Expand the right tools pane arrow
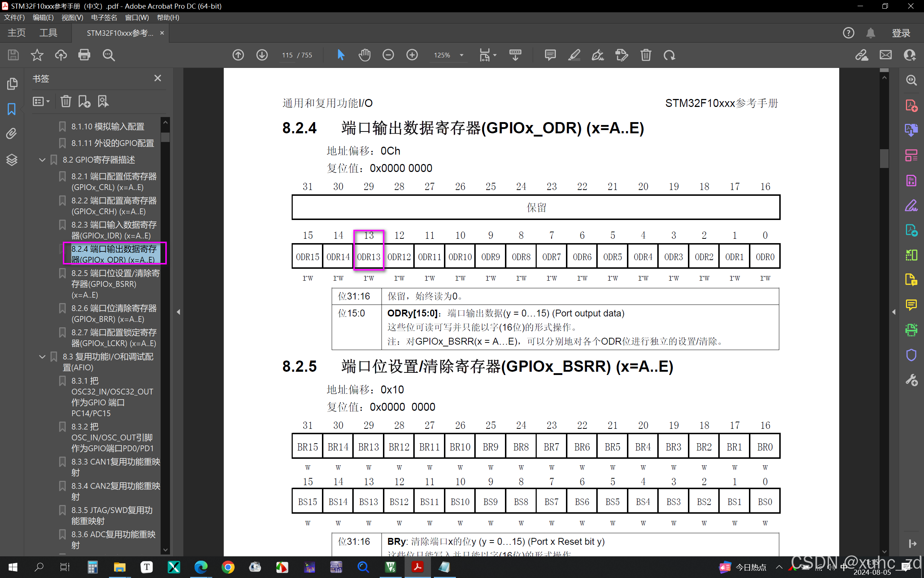Screen dimensions: 924x578 coord(893,312)
